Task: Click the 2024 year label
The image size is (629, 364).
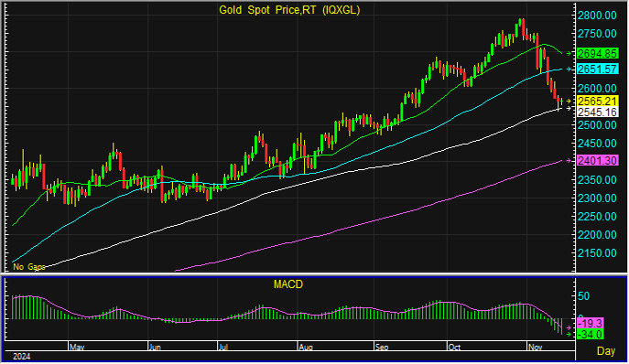Action: (x=22, y=357)
